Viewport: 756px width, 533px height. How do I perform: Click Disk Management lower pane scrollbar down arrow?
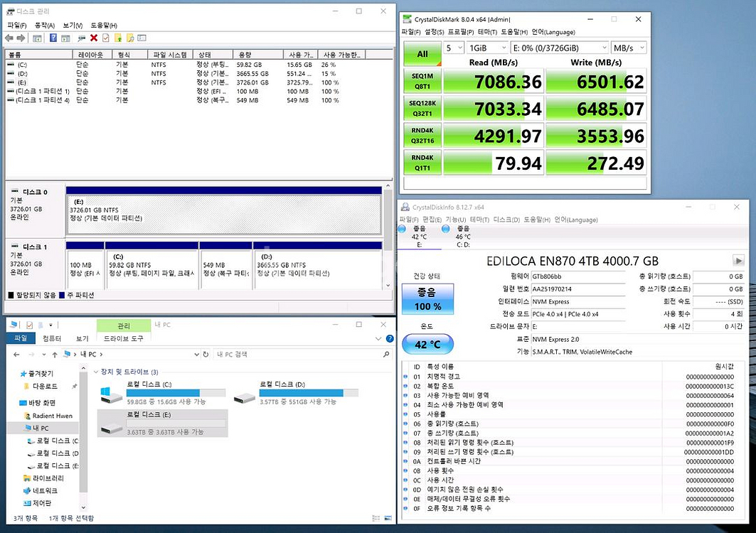(388, 285)
